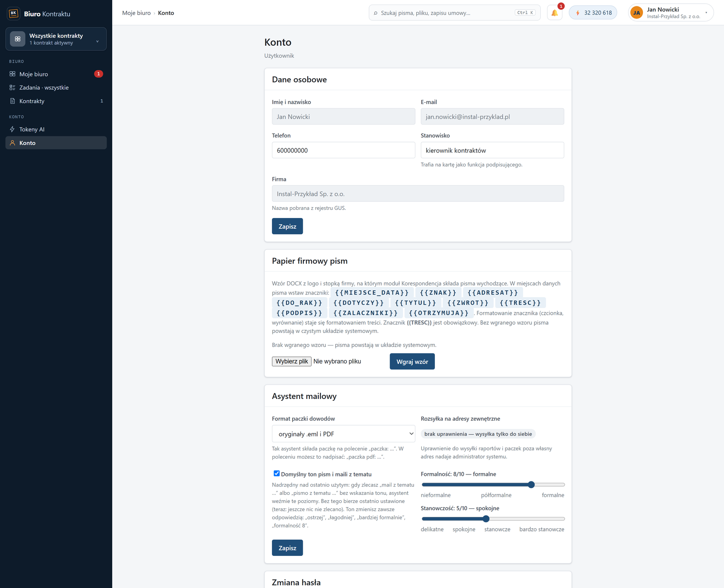Click the 32 320 618 token balance
The height and width of the screenshot is (588, 724).
pyautogui.click(x=593, y=13)
